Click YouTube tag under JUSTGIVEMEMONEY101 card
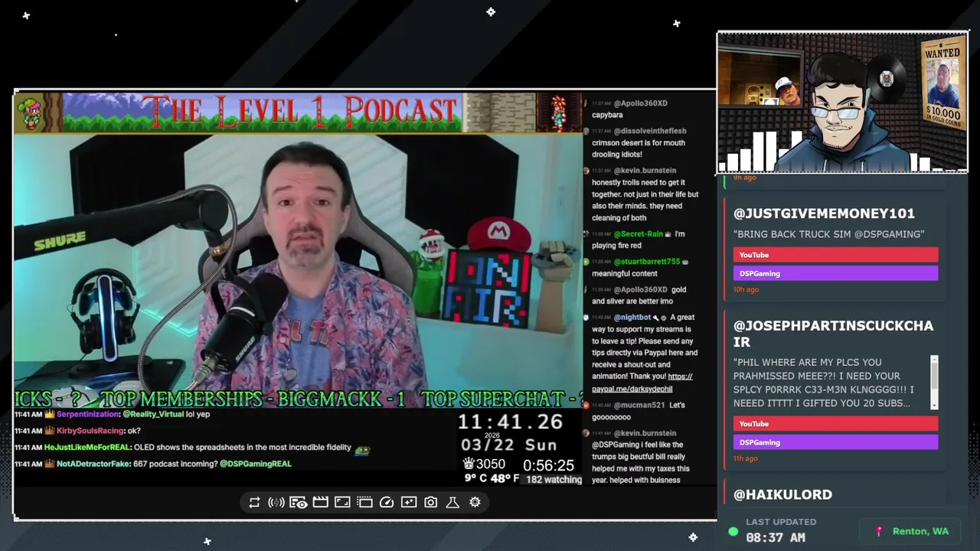980x551 pixels. [x=835, y=255]
